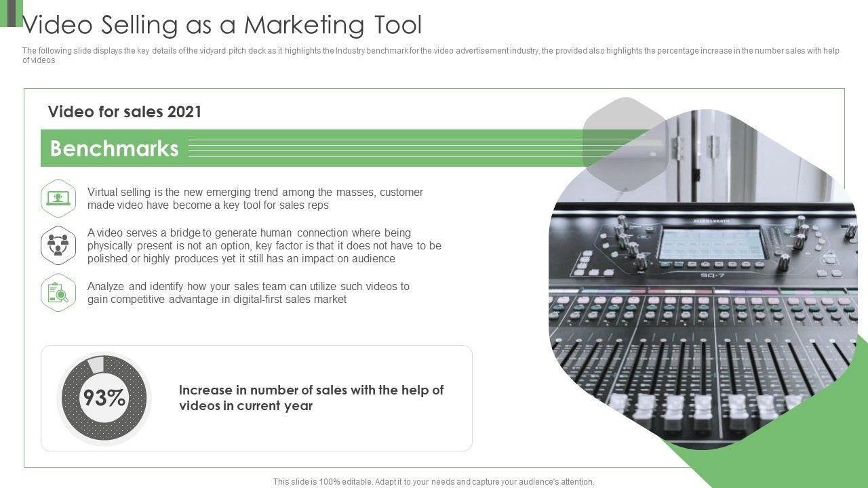Select the human connection people hexagon icon
Screen dimensions: 868x488
58,245
